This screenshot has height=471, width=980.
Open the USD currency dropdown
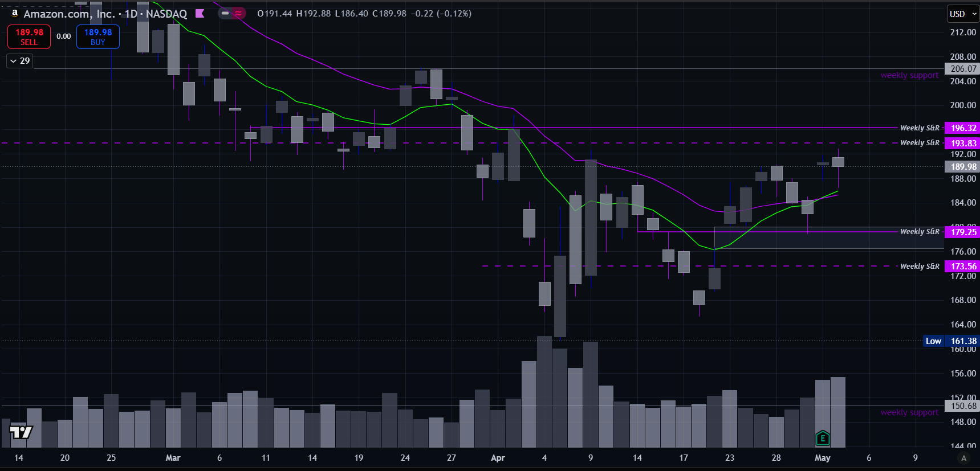click(963, 14)
